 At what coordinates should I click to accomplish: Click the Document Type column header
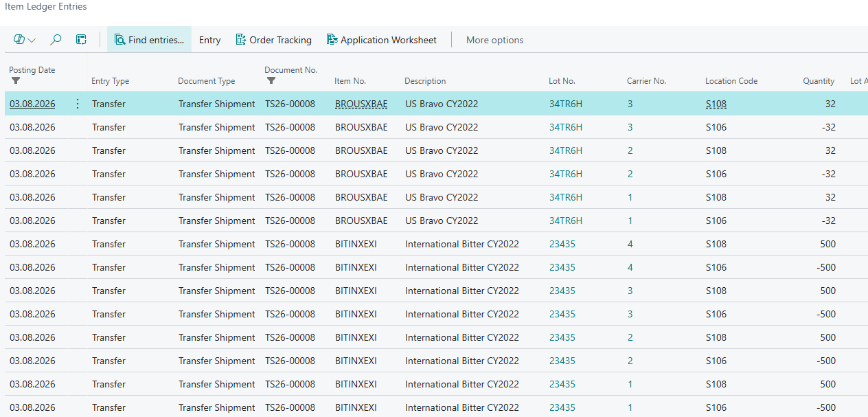(206, 81)
